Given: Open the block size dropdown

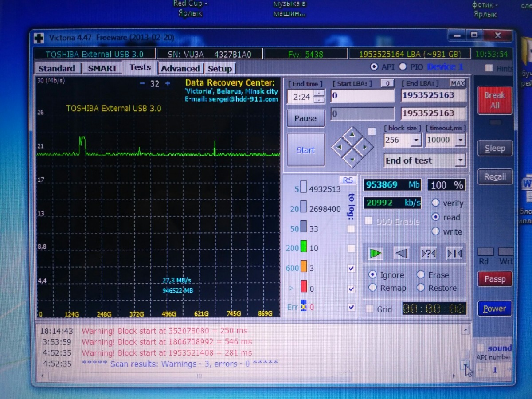Looking at the screenshot, I should [x=416, y=140].
